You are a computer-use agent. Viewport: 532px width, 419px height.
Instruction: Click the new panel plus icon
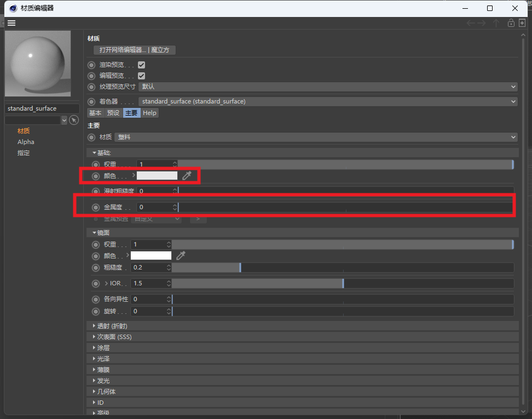(522, 23)
